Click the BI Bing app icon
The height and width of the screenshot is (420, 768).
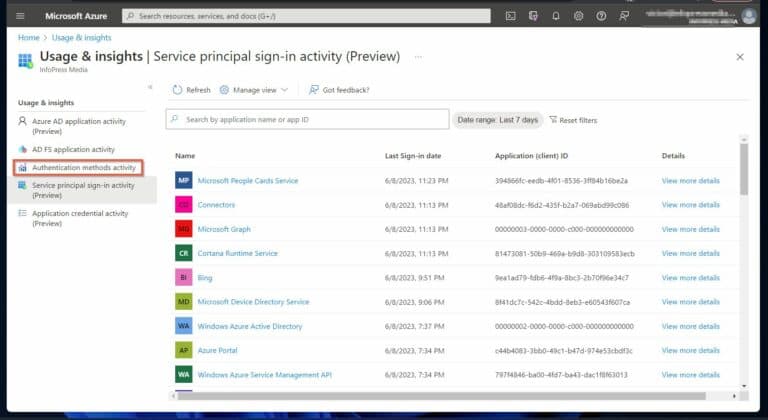pyautogui.click(x=184, y=277)
